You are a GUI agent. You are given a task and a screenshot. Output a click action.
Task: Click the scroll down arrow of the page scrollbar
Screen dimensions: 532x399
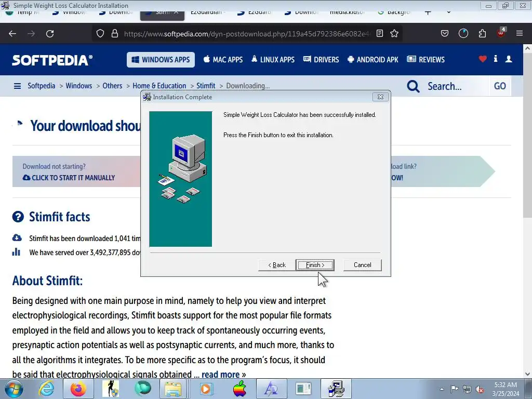pos(528,374)
